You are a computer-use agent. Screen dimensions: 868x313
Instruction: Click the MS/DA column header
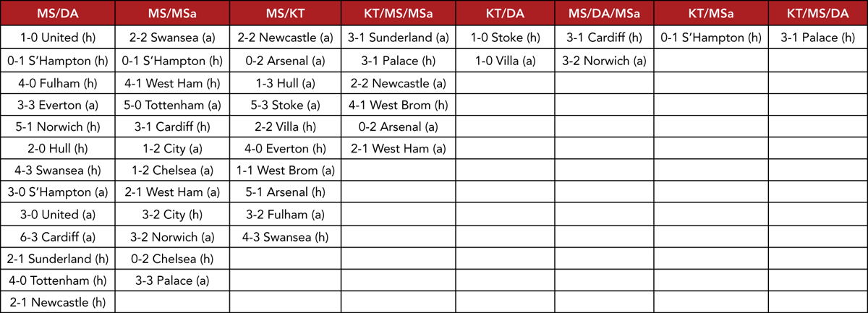click(58, 14)
